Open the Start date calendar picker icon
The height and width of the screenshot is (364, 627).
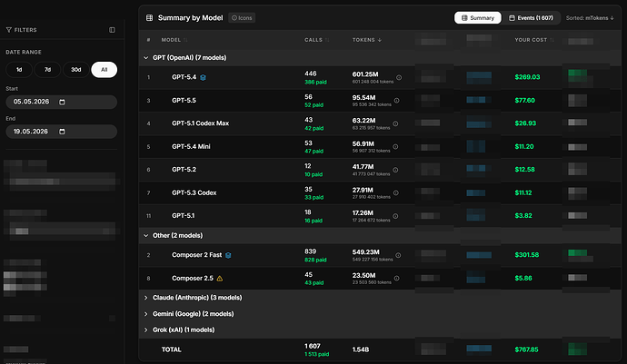pyautogui.click(x=62, y=102)
